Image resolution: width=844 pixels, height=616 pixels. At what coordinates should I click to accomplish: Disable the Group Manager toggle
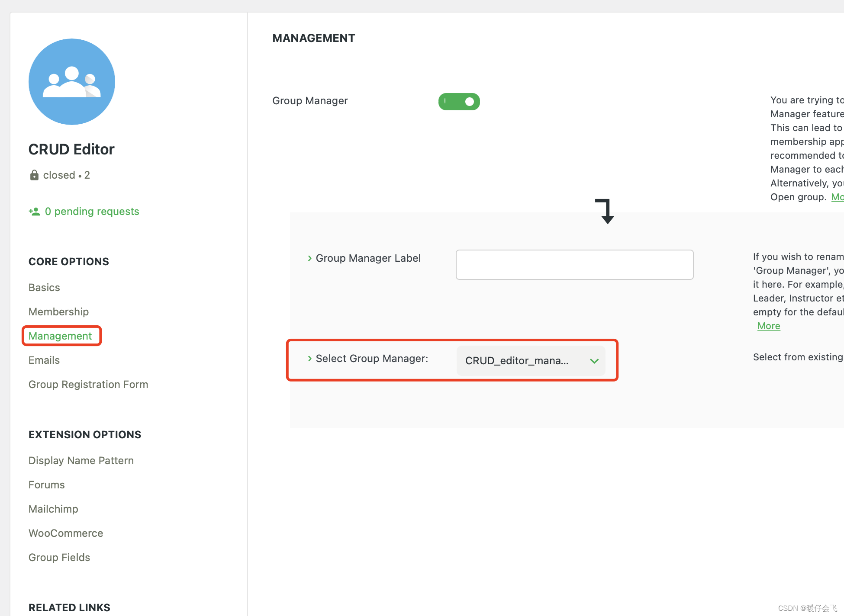pos(459,102)
